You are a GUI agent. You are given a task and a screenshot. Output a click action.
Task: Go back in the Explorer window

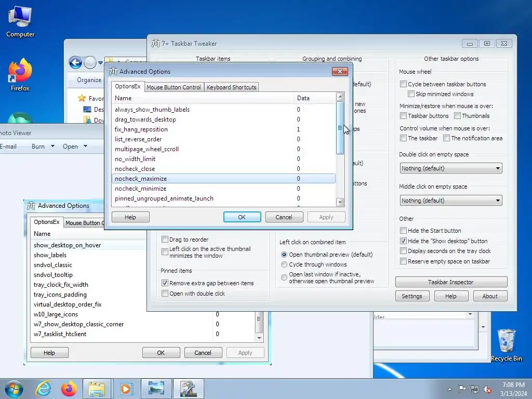[75, 62]
